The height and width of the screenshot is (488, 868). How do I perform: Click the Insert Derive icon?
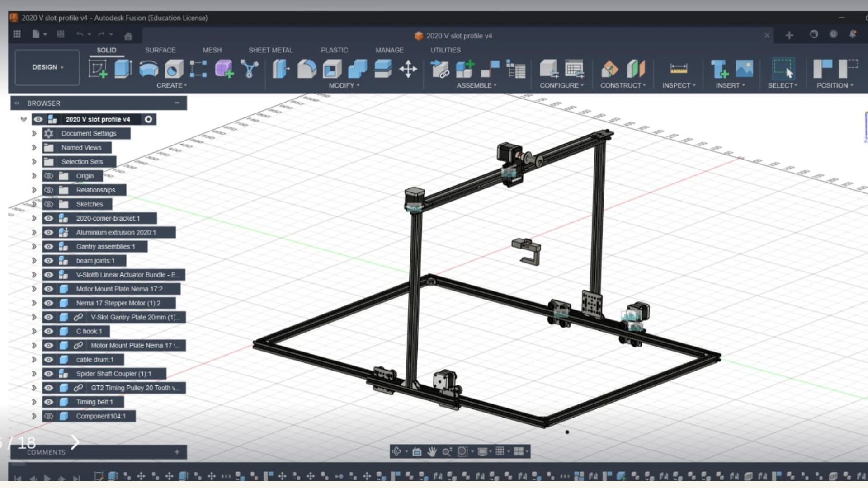tap(719, 69)
